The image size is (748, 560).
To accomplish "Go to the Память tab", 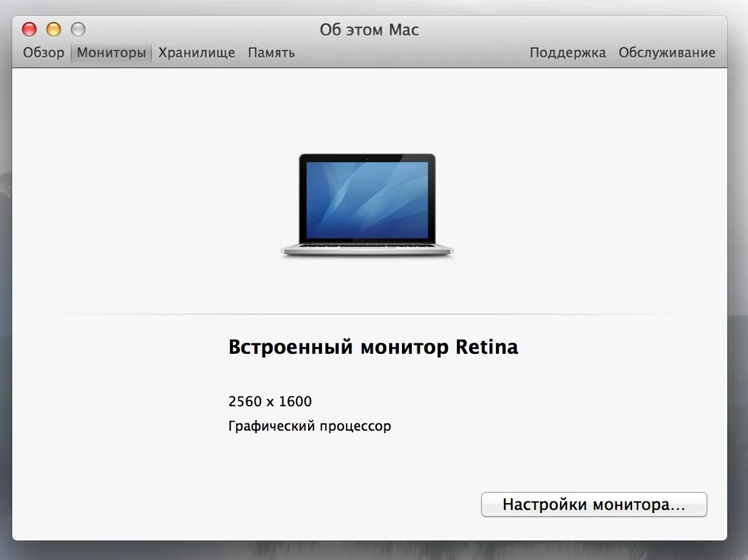I will (272, 53).
